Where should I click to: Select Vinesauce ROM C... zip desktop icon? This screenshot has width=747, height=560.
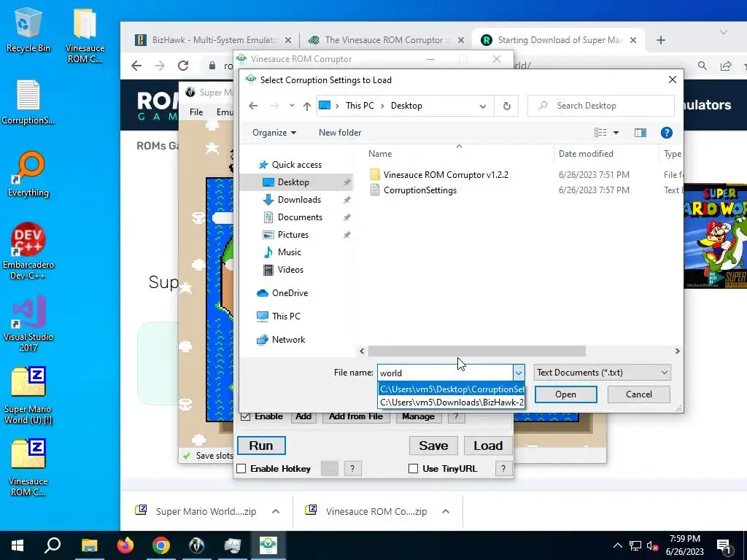pos(28,468)
